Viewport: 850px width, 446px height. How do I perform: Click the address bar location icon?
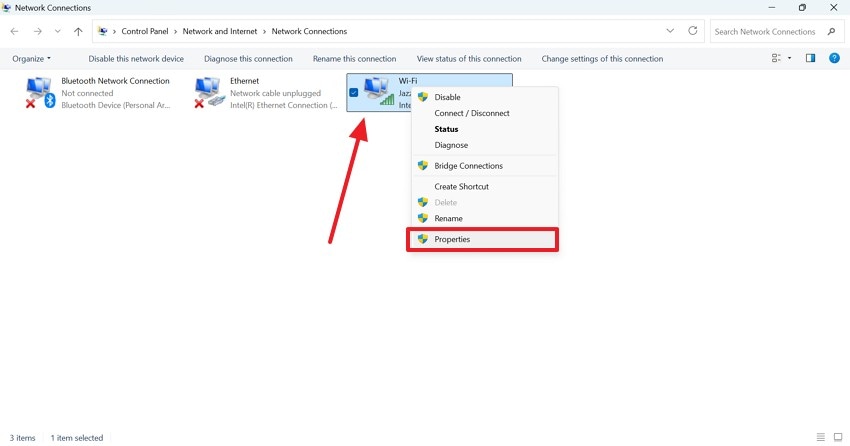pyautogui.click(x=102, y=31)
